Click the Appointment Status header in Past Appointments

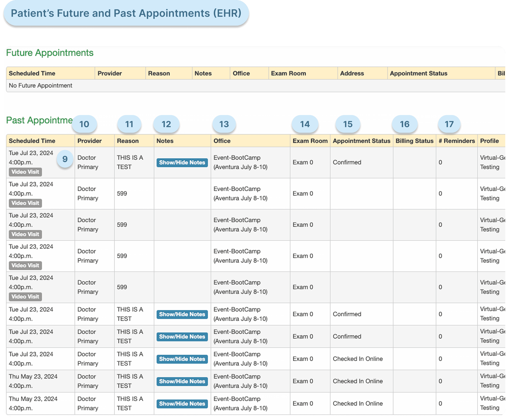(x=361, y=141)
